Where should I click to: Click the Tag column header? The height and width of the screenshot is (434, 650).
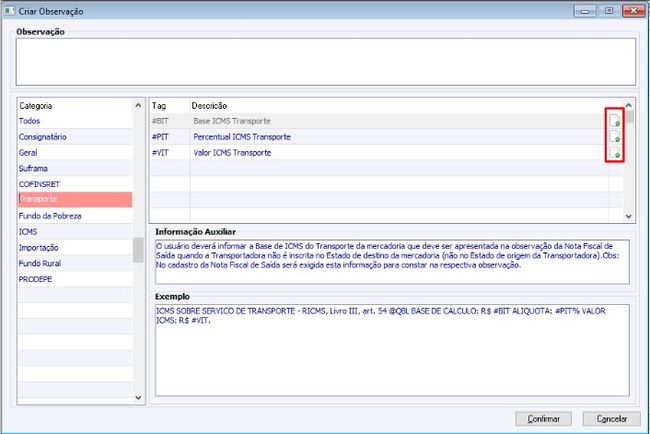159,106
